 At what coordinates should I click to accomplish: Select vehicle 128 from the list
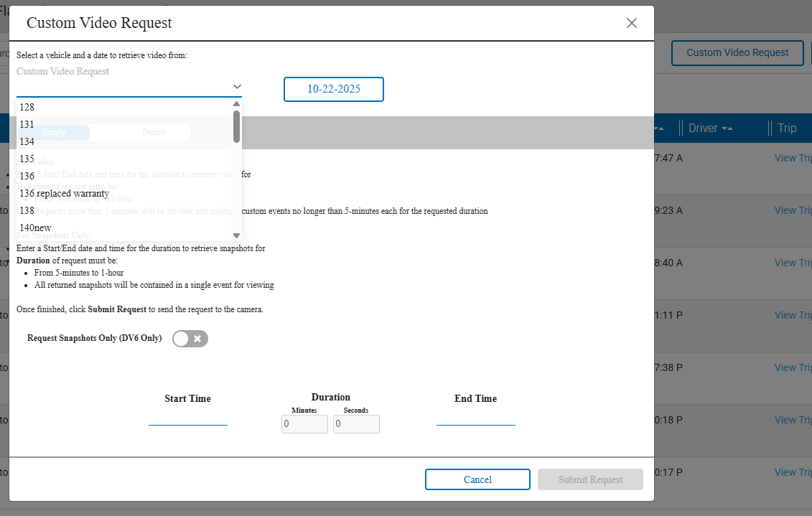click(x=27, y=107)
